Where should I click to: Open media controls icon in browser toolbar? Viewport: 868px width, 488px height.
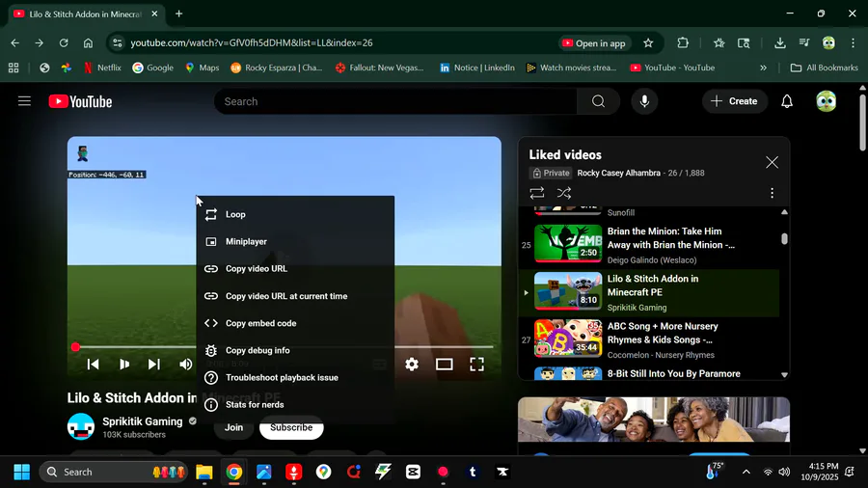(804, 43)
